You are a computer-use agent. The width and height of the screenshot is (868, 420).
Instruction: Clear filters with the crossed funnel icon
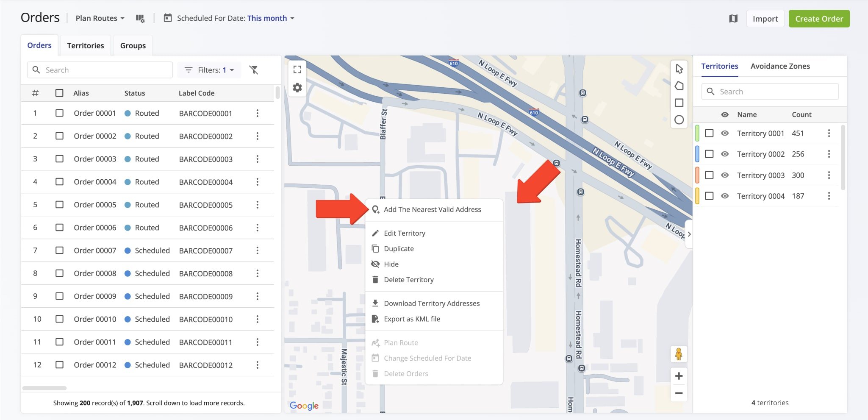(x=254, y=70)
